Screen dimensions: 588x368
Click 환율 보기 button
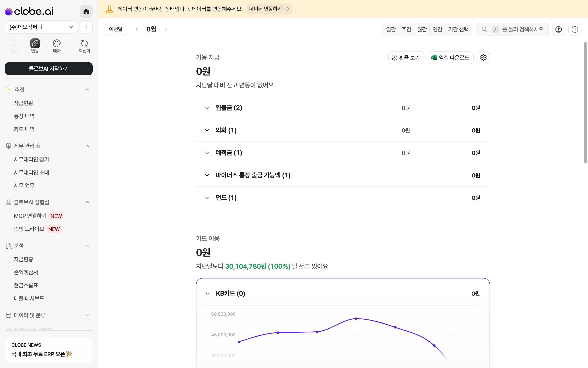(406, 58)
